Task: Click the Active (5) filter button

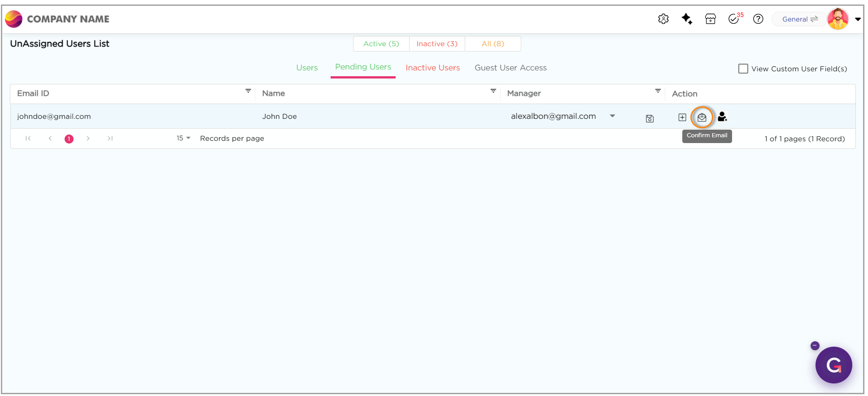Action: (381, 44)
